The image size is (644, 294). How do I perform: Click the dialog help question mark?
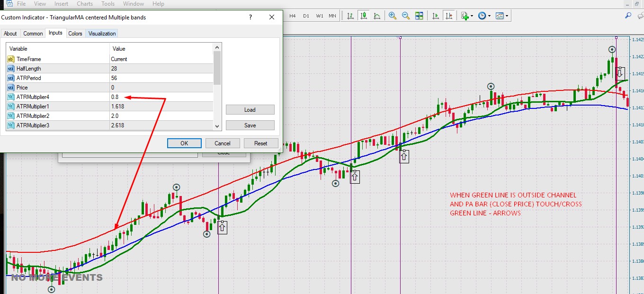(x=250, y=18)
